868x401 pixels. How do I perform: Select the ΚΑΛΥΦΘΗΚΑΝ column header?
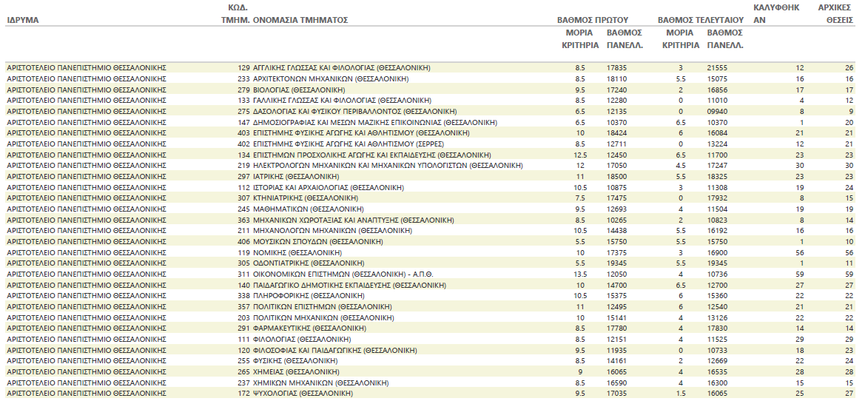point(776,14)
